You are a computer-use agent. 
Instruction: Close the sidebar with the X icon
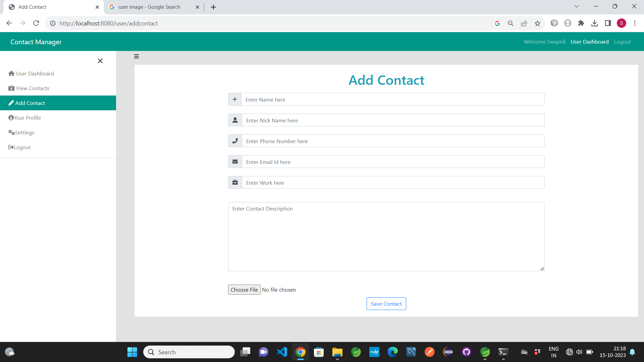100,61
